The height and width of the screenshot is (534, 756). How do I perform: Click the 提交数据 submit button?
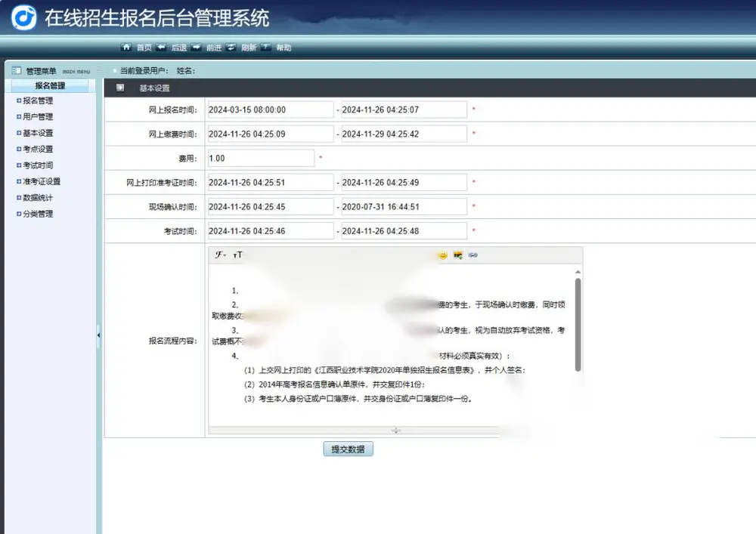(348, 449)
